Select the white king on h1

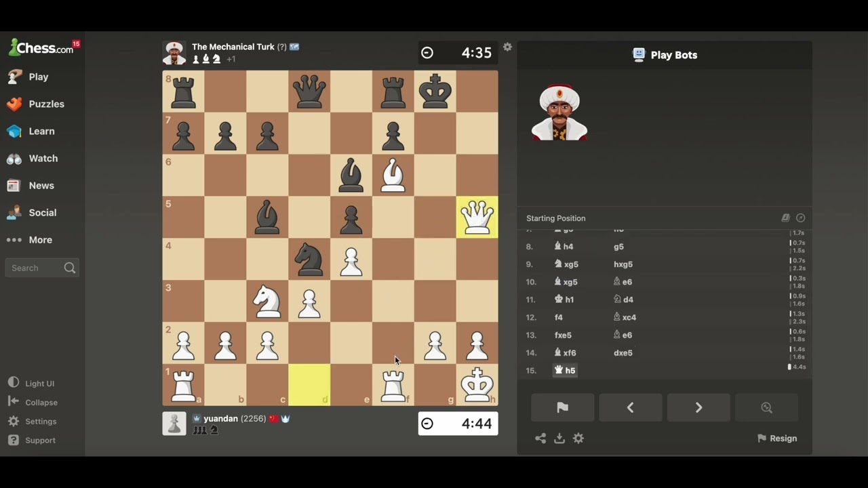(x=477, y=386)
